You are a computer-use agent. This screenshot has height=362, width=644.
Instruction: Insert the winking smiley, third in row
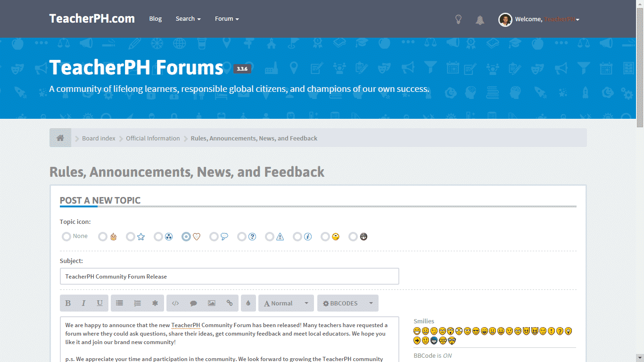pos(434,331)
